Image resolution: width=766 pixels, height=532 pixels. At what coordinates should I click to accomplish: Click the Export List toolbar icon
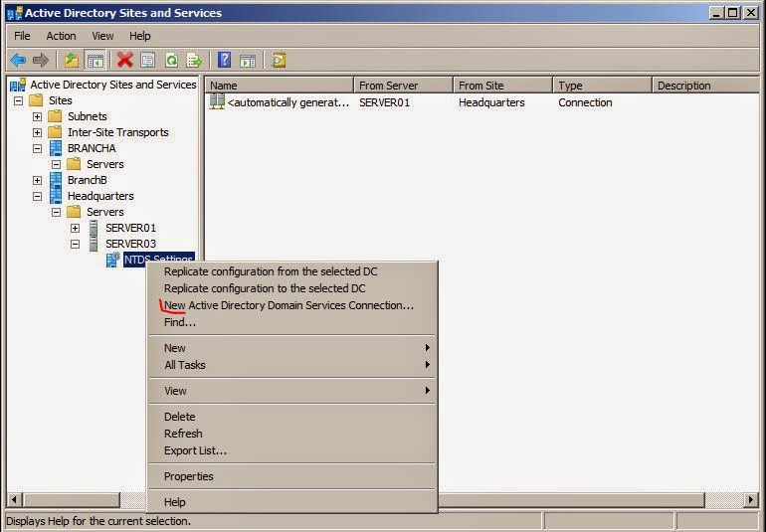[x=194, y=61]
